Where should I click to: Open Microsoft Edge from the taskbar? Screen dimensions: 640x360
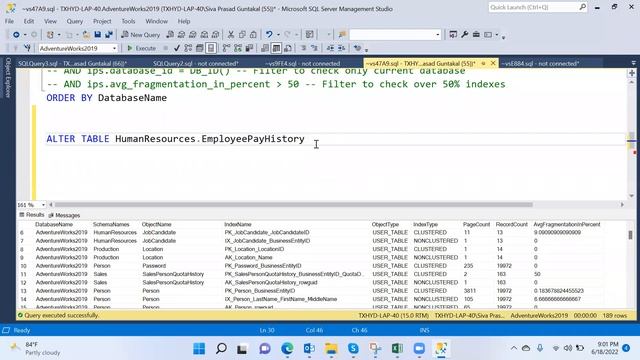(x=287, y=349)
